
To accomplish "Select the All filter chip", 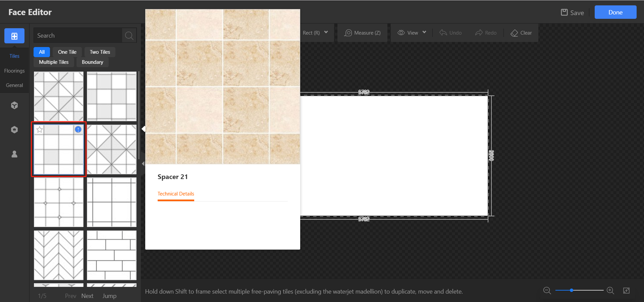I will [x=42, y=52].
